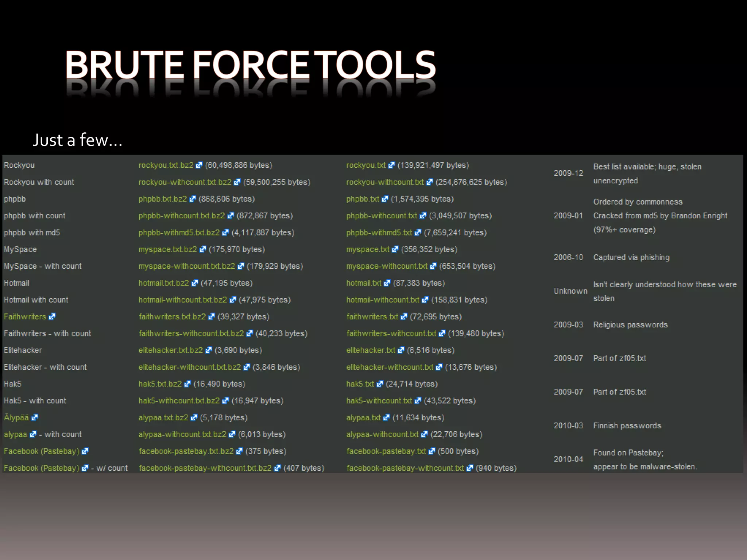Open the faithwriters.txt.bz2 link

[x=172, y=317]
